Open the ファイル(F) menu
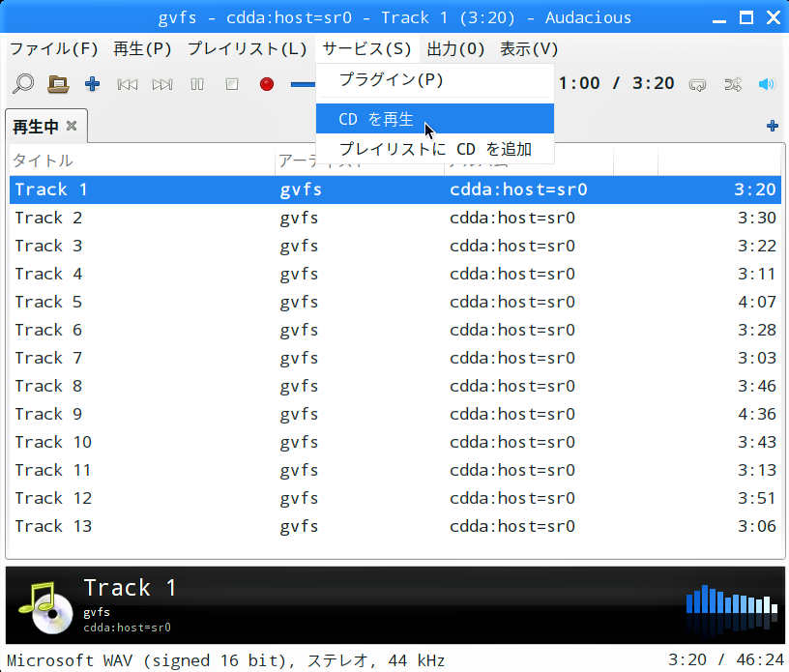 [x=54, y=48]
